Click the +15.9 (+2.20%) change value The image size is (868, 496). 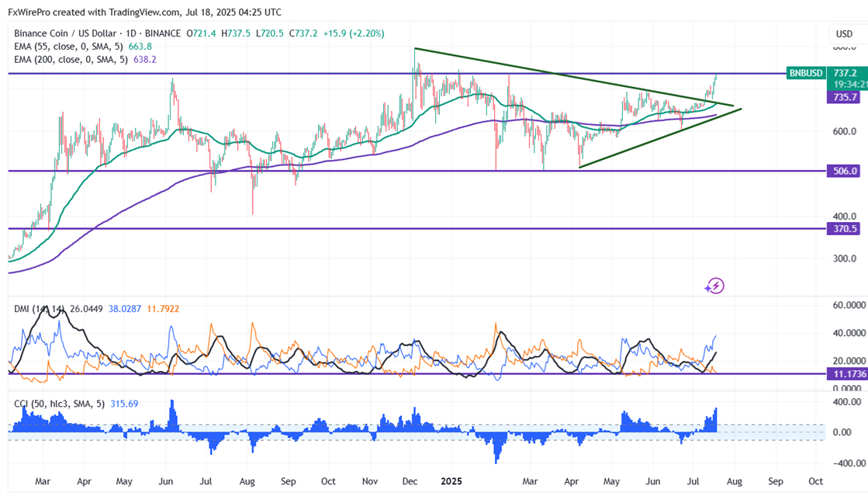tap(354, 33)
